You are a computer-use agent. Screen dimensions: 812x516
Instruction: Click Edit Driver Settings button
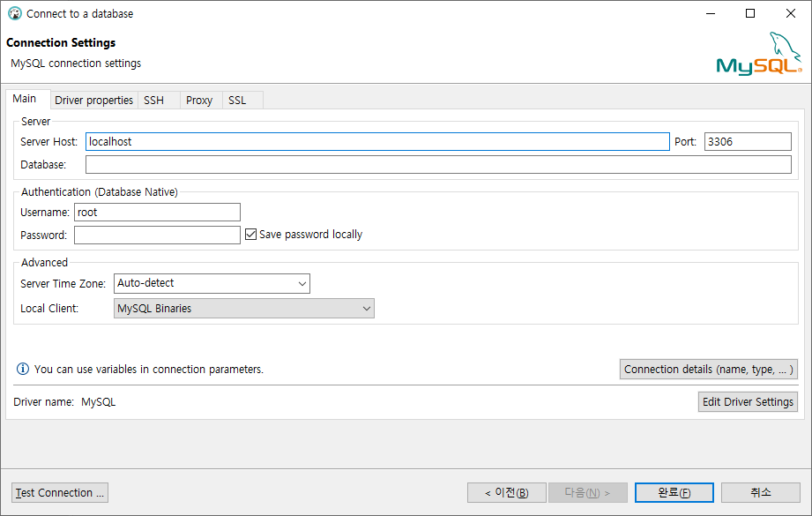[748, 402]
